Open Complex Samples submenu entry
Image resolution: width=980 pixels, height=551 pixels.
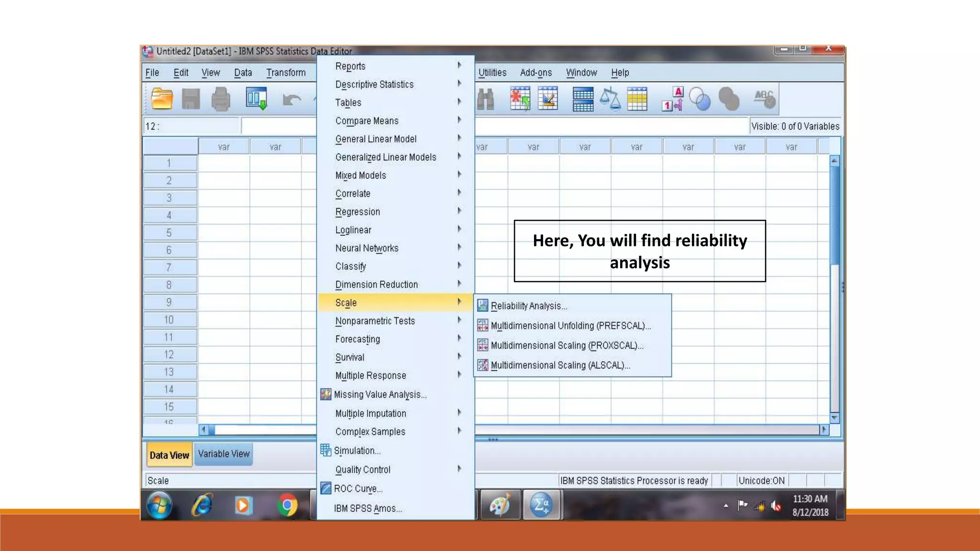(395, 431)
